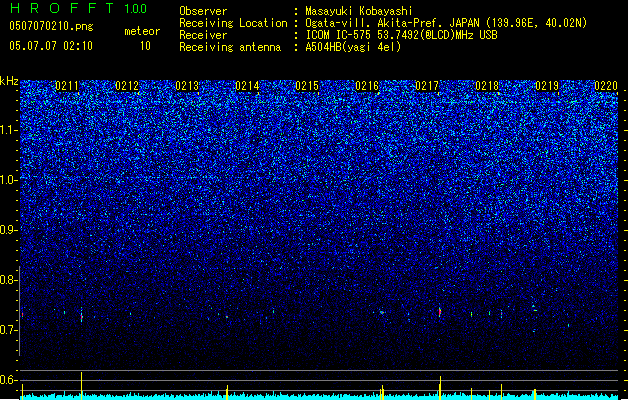Select the filename 0507070210.png

point(51,26)
